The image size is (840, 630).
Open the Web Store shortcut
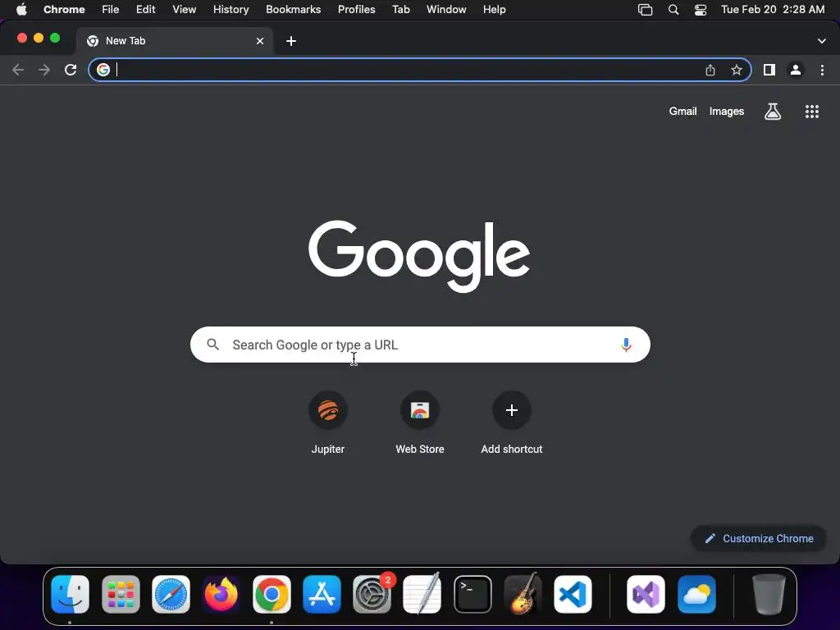click(x=420, y=423)
